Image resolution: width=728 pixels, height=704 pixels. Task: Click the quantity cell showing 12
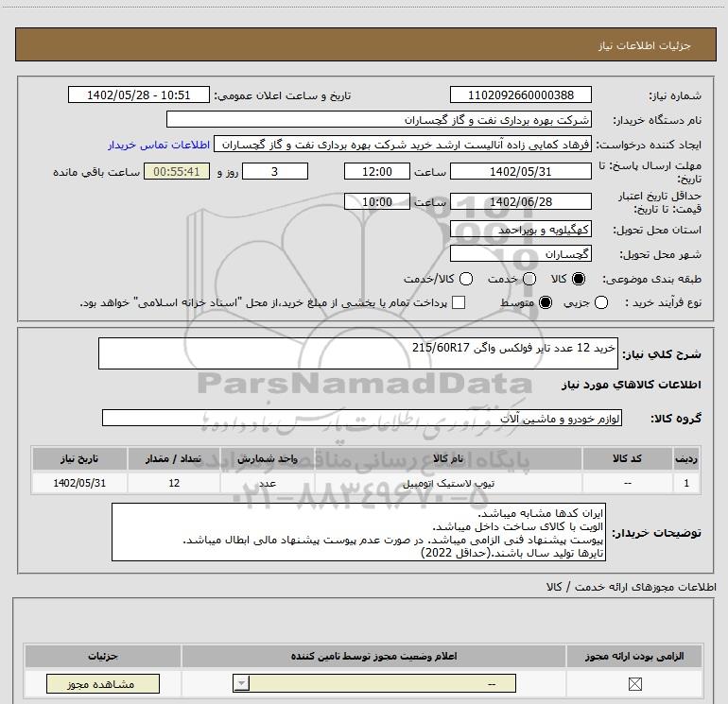(174, 483)
